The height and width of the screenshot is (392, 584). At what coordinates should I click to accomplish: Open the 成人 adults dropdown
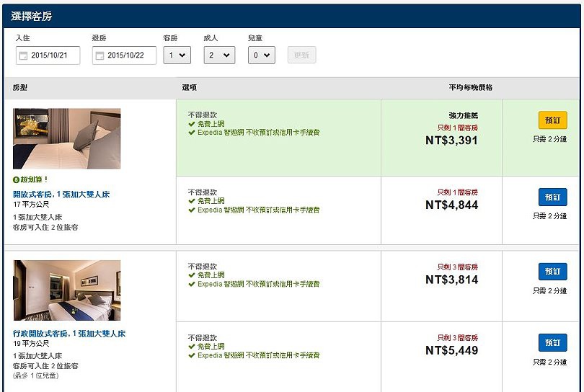[x=219, y=55]
